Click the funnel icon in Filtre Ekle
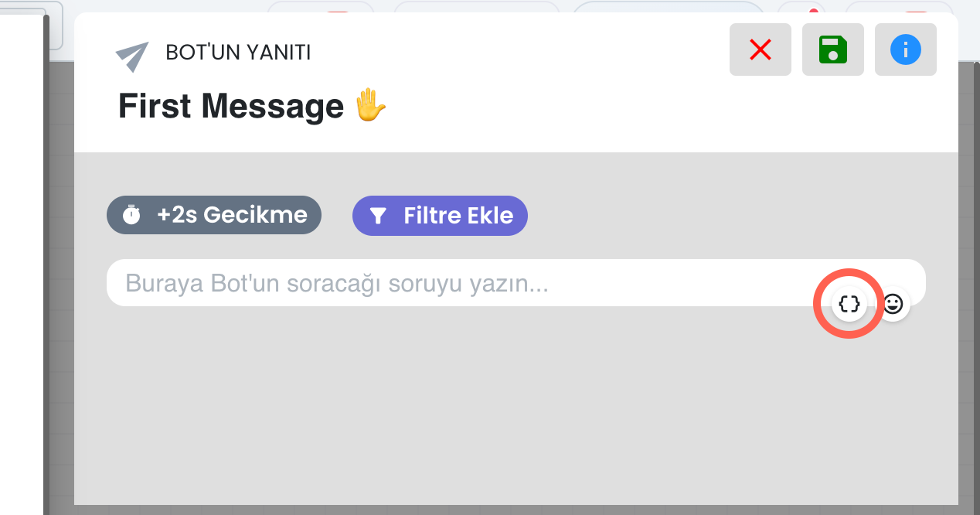Image resolution: width=980 pixels, height=515 pixels. tap(378, 216)
